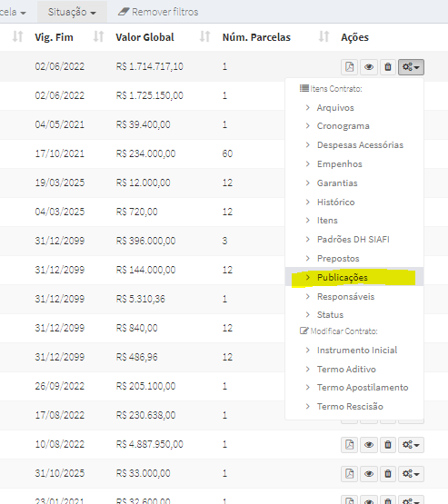448x504 pixels.
Task: Open gear dropdown for R$ 4.887.950,00 row
Action: click(x=411, y=445)
